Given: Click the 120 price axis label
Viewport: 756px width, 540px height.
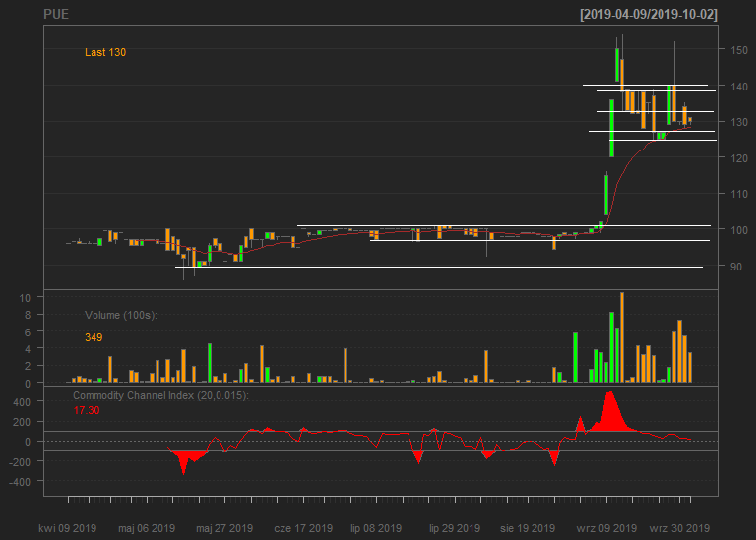Looking at the screenshot, I should pyautogui.click(x=739, y=158).
